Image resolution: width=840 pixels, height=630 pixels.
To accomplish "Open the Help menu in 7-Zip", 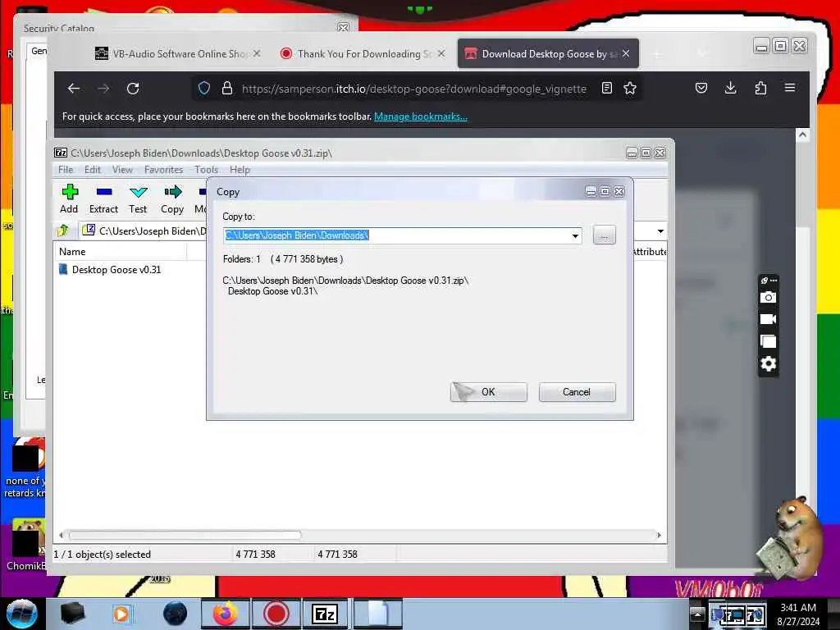I will coord(240,170).
